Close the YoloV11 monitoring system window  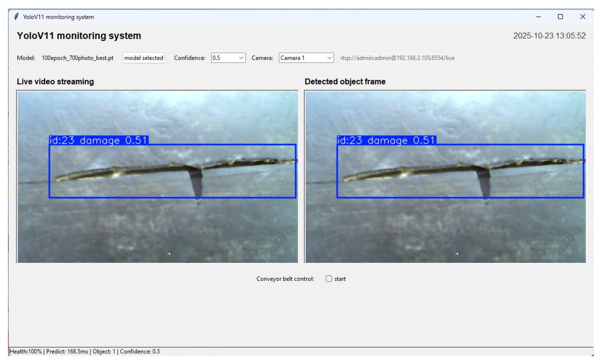tap(583, 17)
